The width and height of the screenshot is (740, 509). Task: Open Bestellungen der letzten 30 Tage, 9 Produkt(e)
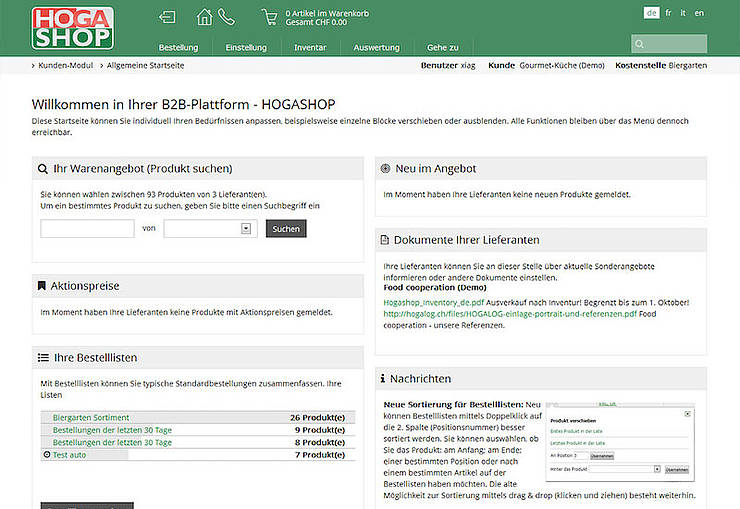pyautogui.click(x=112, y=430)
